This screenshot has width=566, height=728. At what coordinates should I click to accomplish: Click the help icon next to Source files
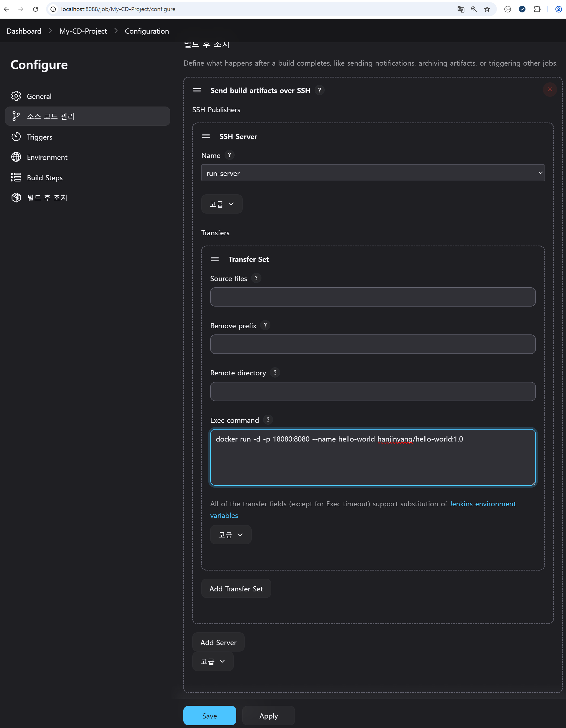tap(256, 278)
